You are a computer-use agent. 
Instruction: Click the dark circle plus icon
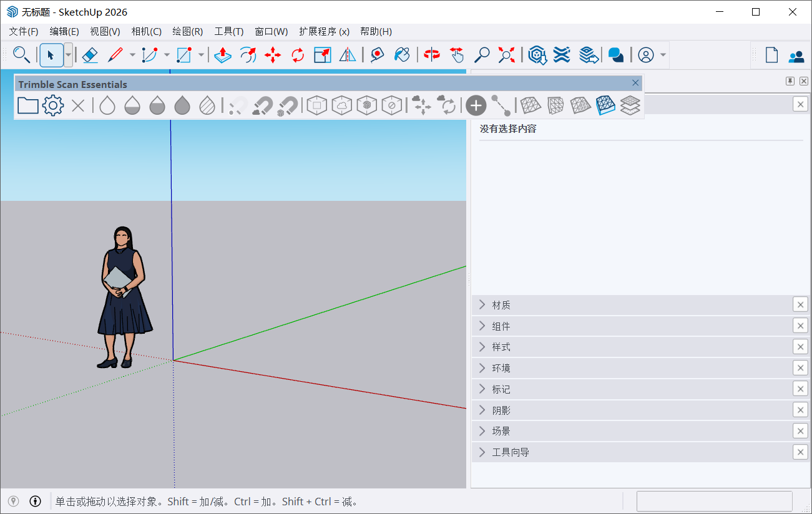pos(476,105)
